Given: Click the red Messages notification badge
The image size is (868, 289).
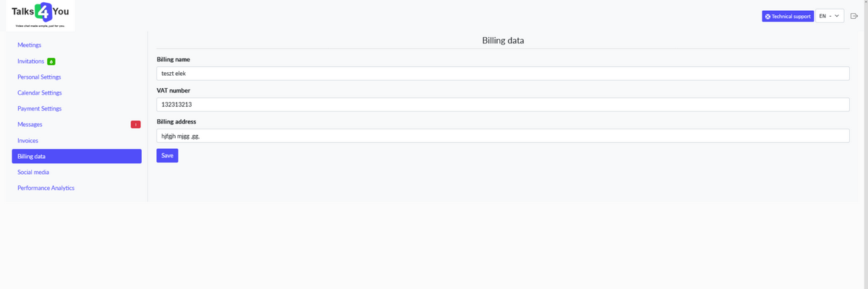Looking at the screenshot, I should (135, 125).
